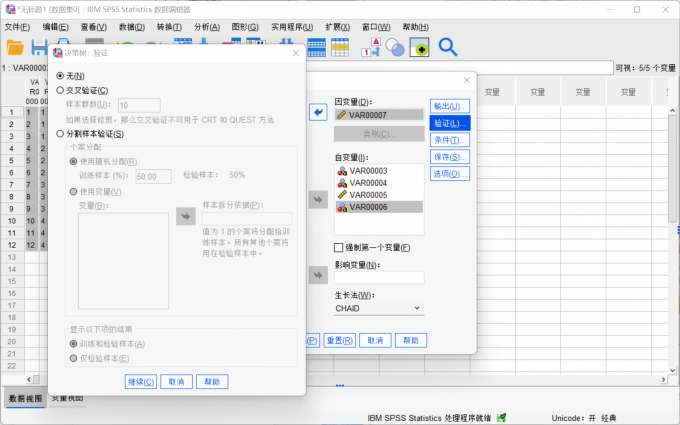Click the nominal icon of VAR00003
This screenshot has height=425, width=680.
(x=342, y=171)
